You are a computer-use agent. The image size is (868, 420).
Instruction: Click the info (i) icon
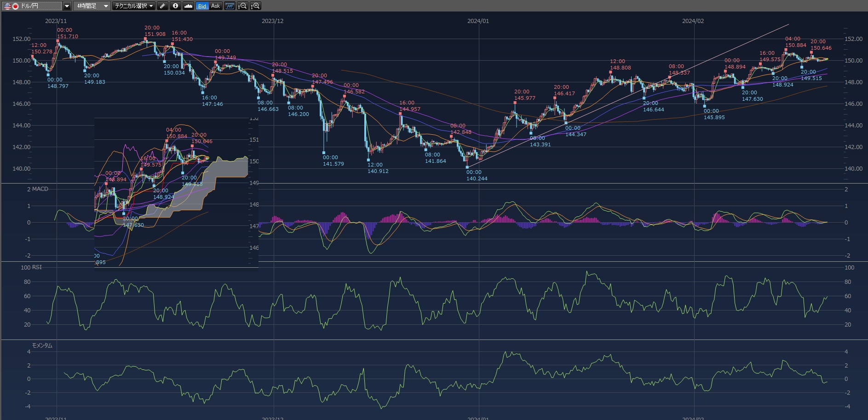click(x=175, y=6)
